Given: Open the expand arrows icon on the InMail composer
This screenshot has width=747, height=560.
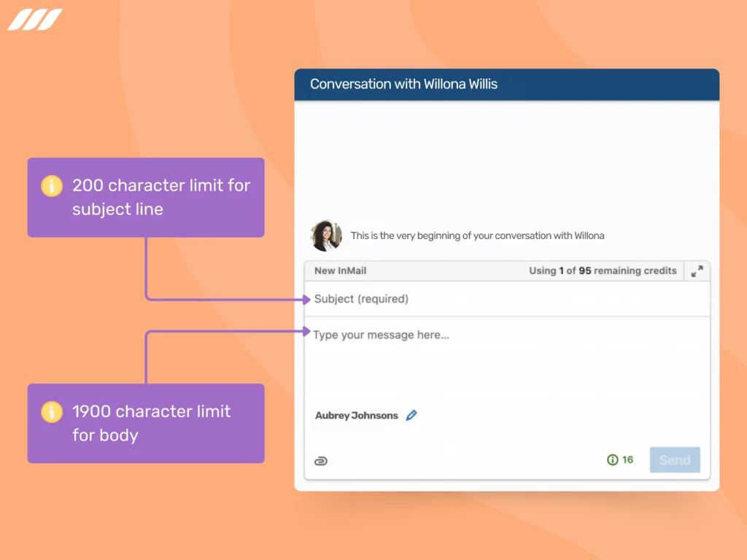Looking at the screenshot, I should pos(697,271).
